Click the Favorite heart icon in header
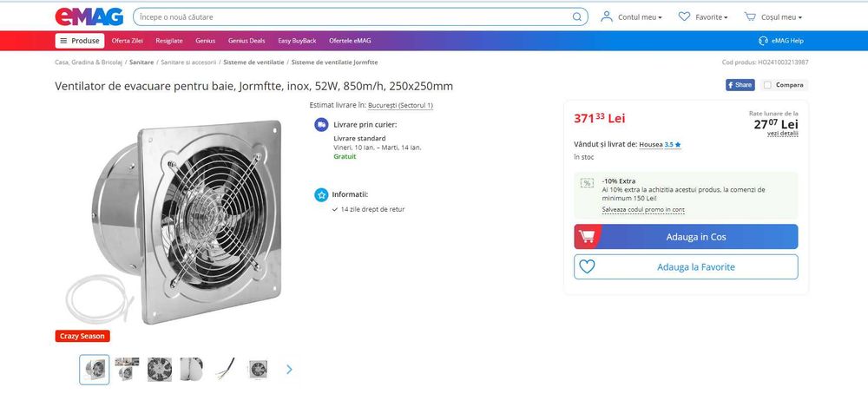868x407 pixels. [x=684, y=16]
